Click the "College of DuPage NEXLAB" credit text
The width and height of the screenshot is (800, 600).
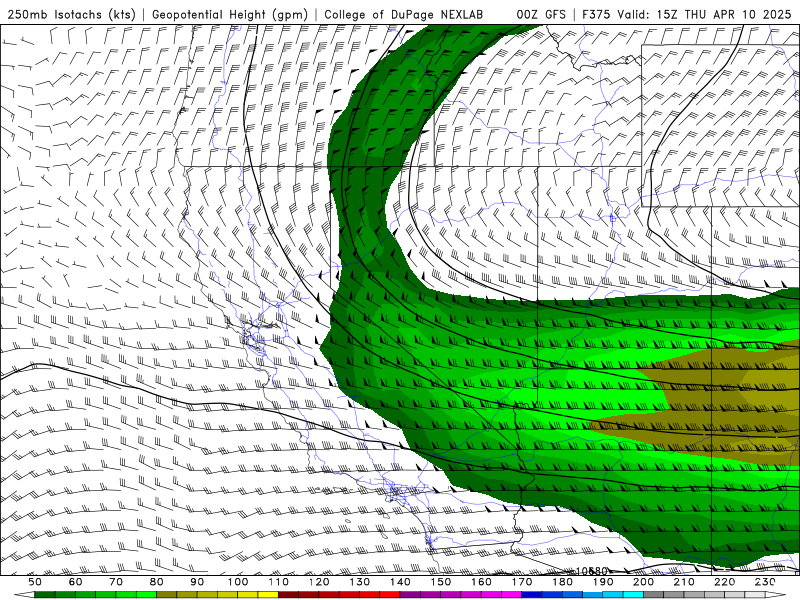pyautogui.click(x=404, y=15)
